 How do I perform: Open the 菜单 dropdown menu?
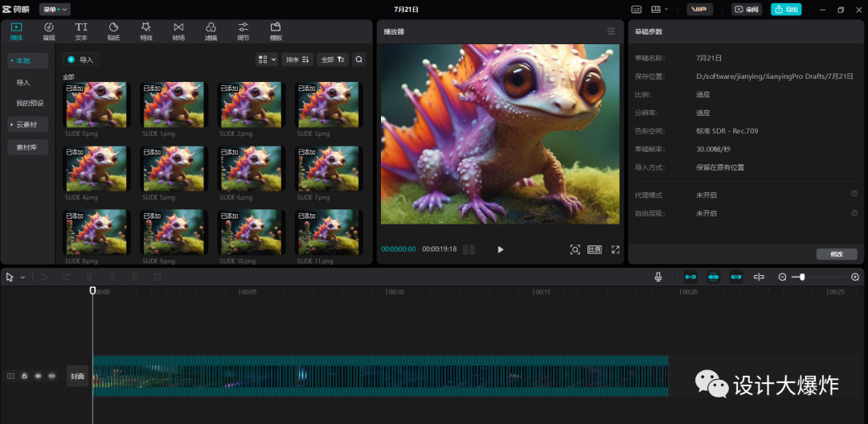[54, 10]
